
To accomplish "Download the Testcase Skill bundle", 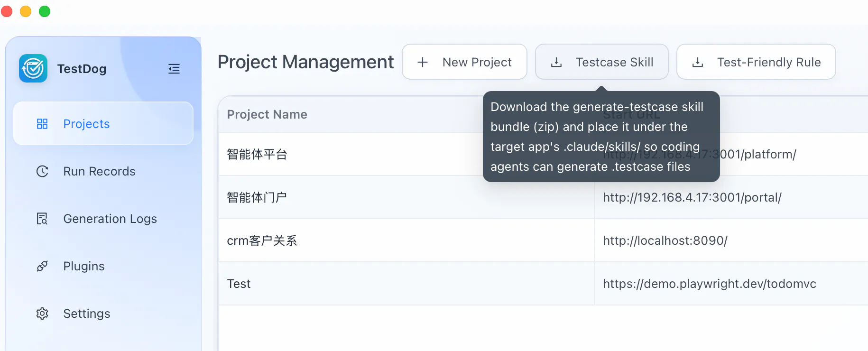I will point(602,62).
